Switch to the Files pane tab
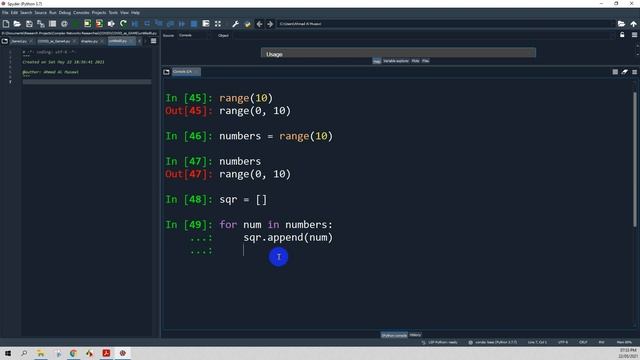The width and height of the screenshot is (640, 360). pyautogui.click(x=425, y=61)
